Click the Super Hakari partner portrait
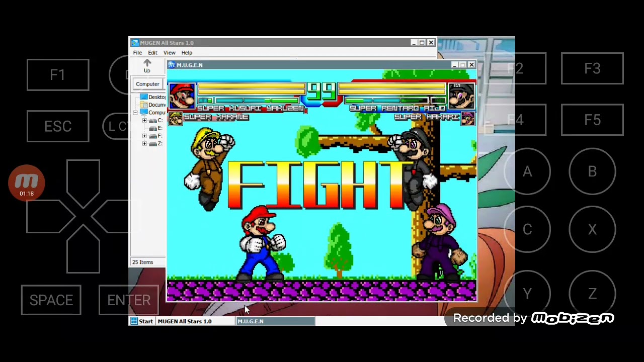The height and width of the screenshot is (362, 644). point(467,119)
